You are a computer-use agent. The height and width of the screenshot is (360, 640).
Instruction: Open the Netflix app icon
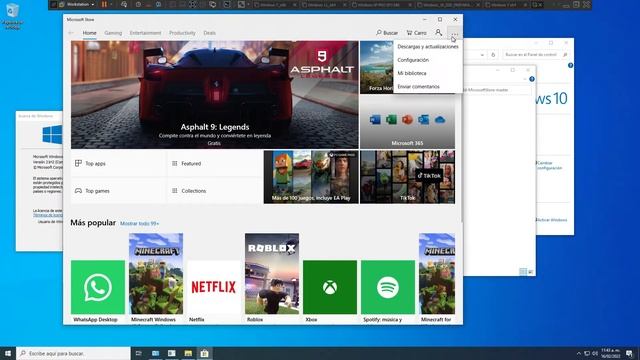[x=214, y=287]
